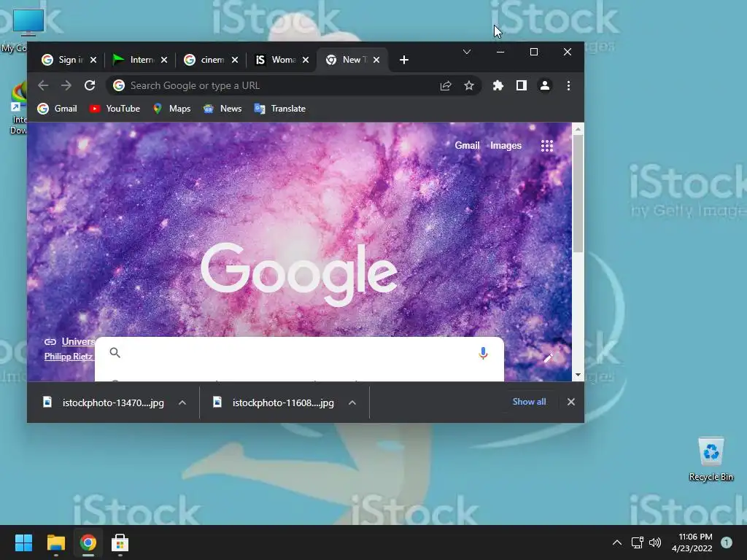
Task: Select the My Computer desktop icon
Action: (x=27, y=29)
